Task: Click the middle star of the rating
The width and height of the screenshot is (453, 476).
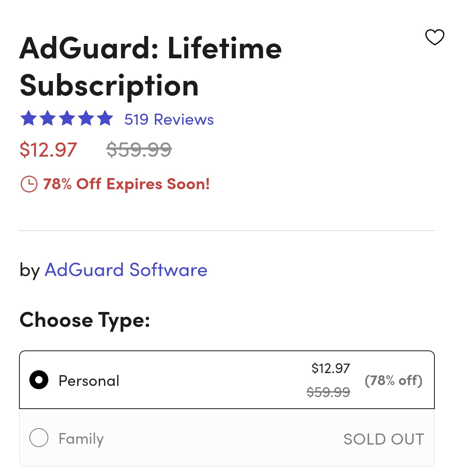Action: (x=67, y=119)
